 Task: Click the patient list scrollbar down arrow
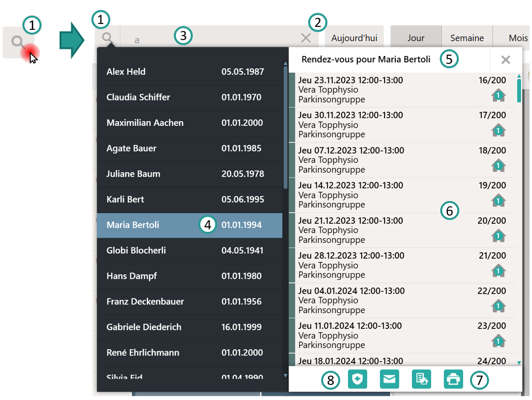pyautogui.click(x=286, y=376)
